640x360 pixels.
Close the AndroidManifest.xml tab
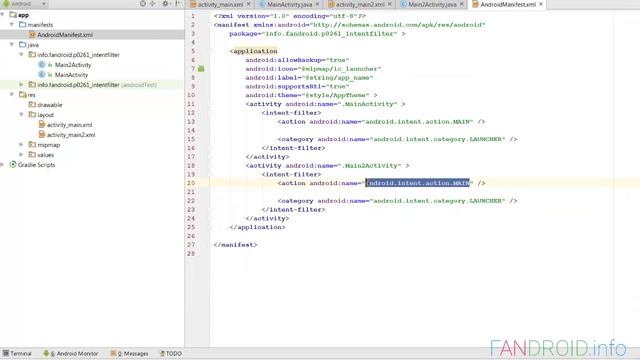tap(541, 4)
